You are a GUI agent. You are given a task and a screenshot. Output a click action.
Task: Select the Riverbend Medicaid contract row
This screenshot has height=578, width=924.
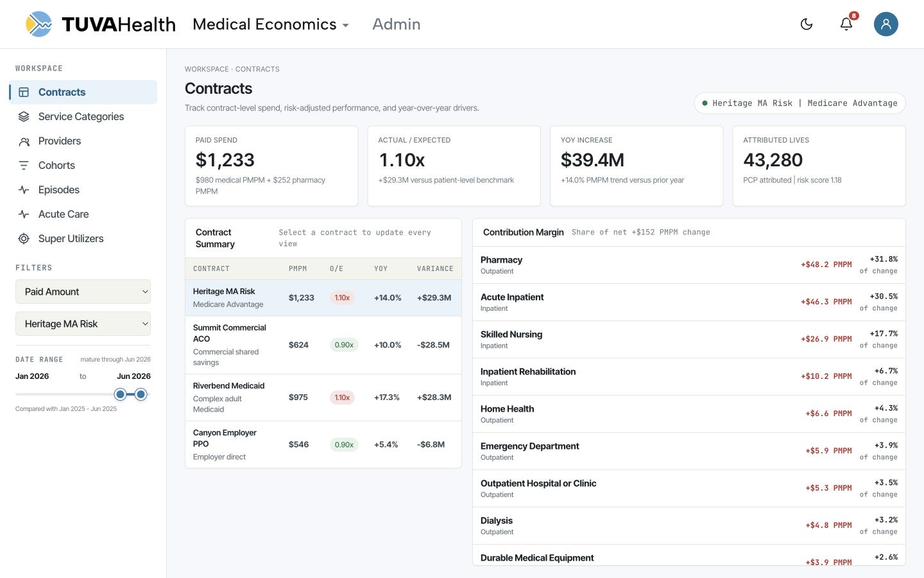(x=323, y=398)
